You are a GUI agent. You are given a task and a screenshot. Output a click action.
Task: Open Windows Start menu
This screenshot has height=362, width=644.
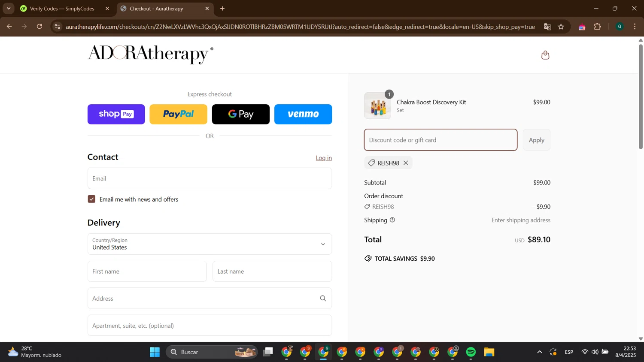tap(155, 352)
